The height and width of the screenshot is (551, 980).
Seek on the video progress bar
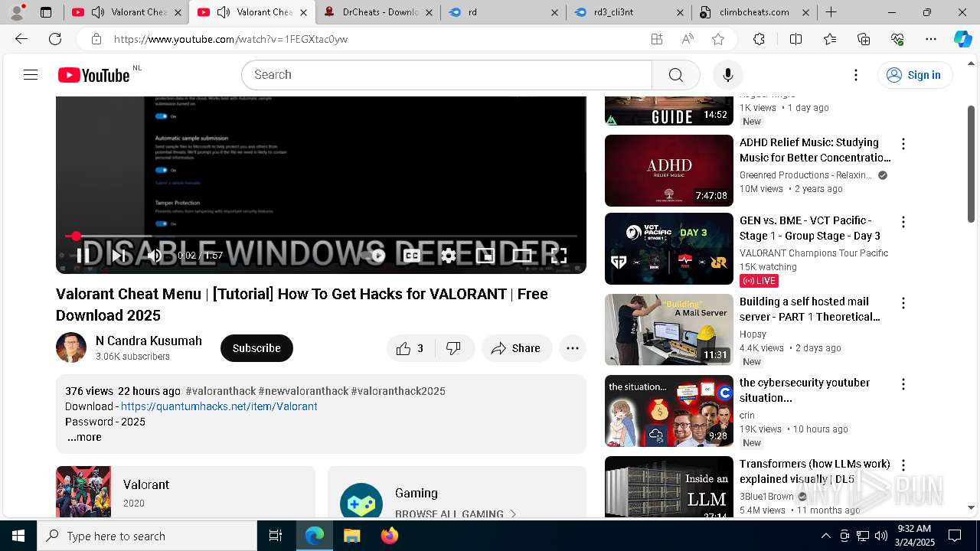tap(321, 236)
